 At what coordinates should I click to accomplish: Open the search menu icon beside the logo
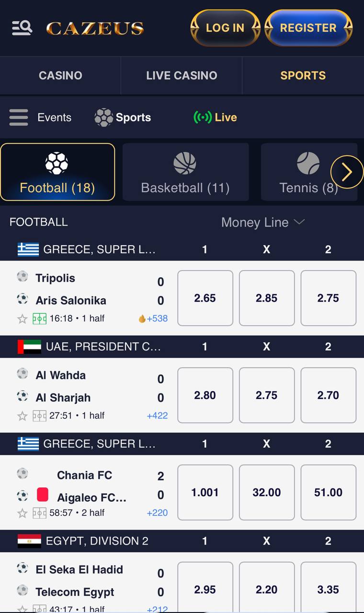[22, 28]
